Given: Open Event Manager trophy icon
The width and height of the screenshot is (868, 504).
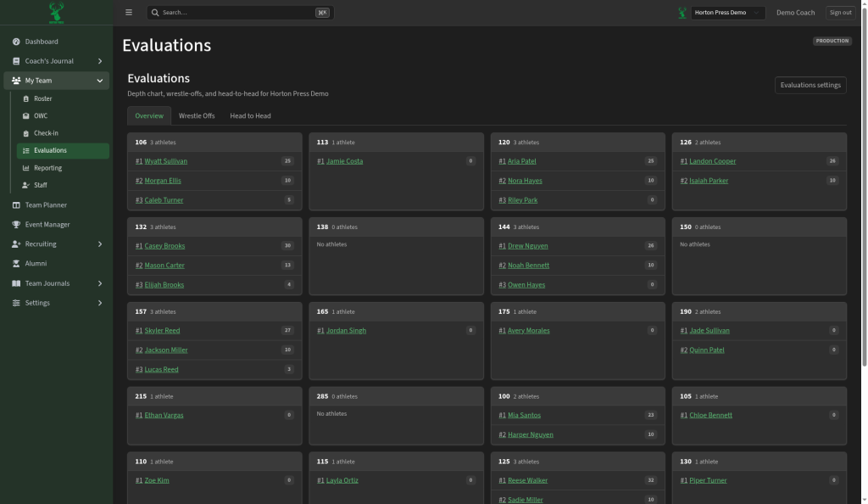Looking at the screenshot, I should point(16,224).
